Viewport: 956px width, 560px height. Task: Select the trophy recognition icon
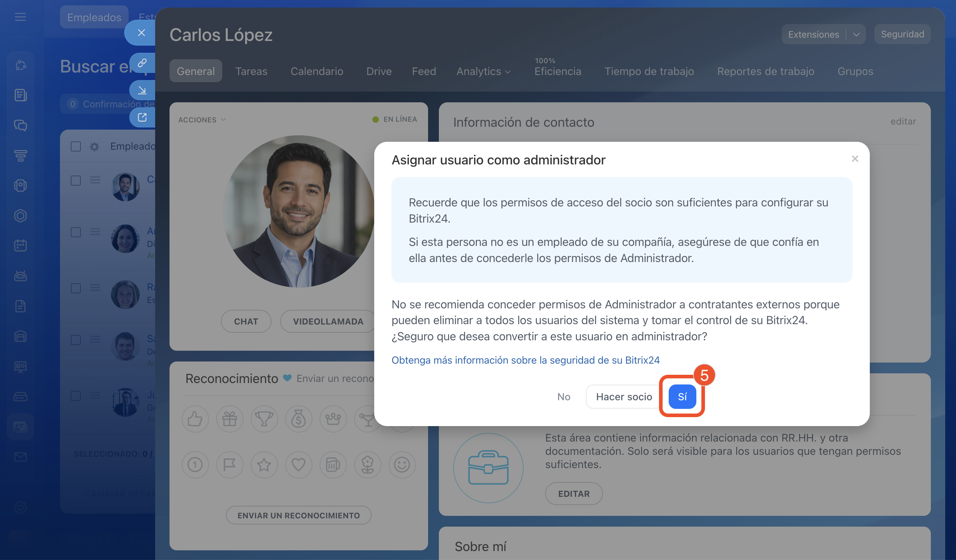pos(264,419)
